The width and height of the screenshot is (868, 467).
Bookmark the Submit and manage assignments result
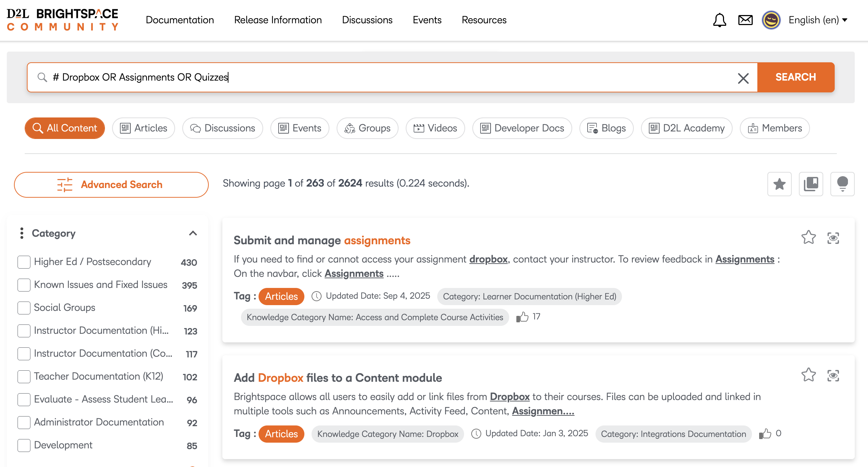pos(808,237)
